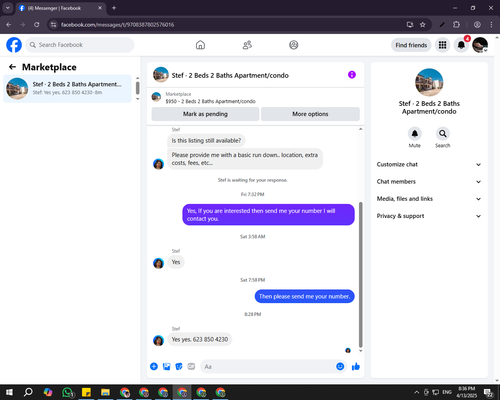Click Mark as pending button
The image size is (500, 400).
pos(205,114)
